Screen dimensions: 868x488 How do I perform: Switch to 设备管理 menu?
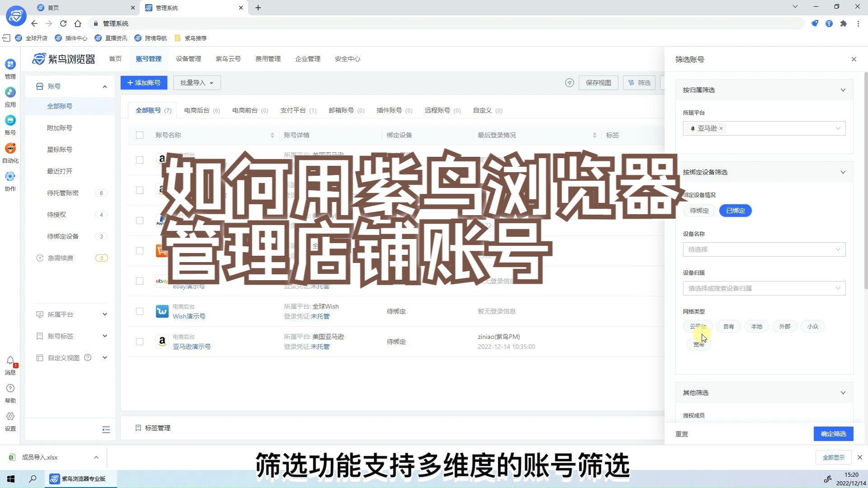pyautogui.click(x=189, y=59)
